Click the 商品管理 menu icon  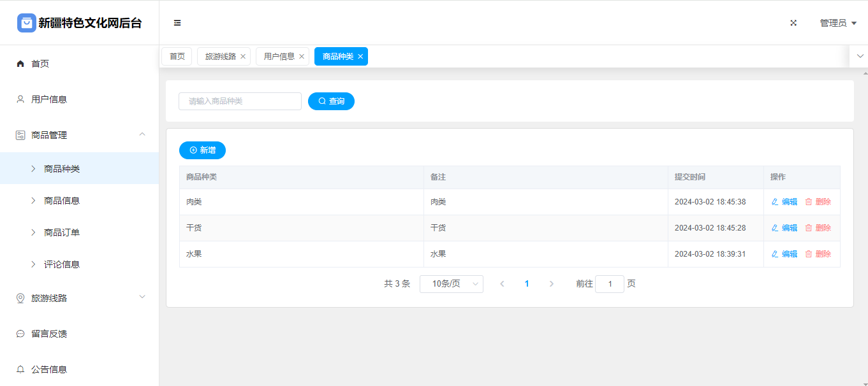coord(20,135)
